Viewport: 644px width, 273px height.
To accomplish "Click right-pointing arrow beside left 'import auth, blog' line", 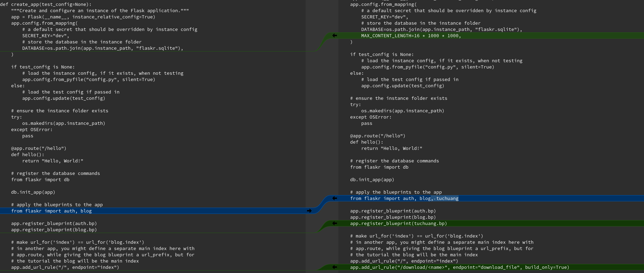I will [309, 211].
